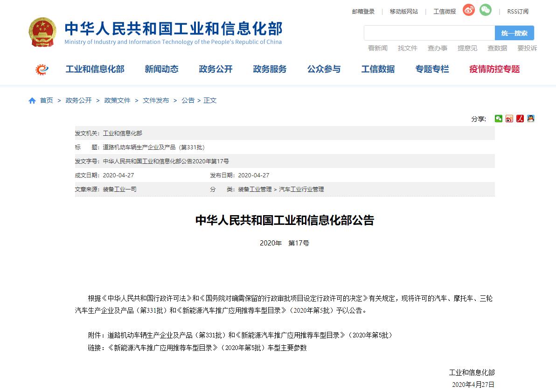This screenshot has height=392, width=556.
Task: Open the 新闻动态 navigation menu
Action: pyautogui.click(x=161, y=69)
